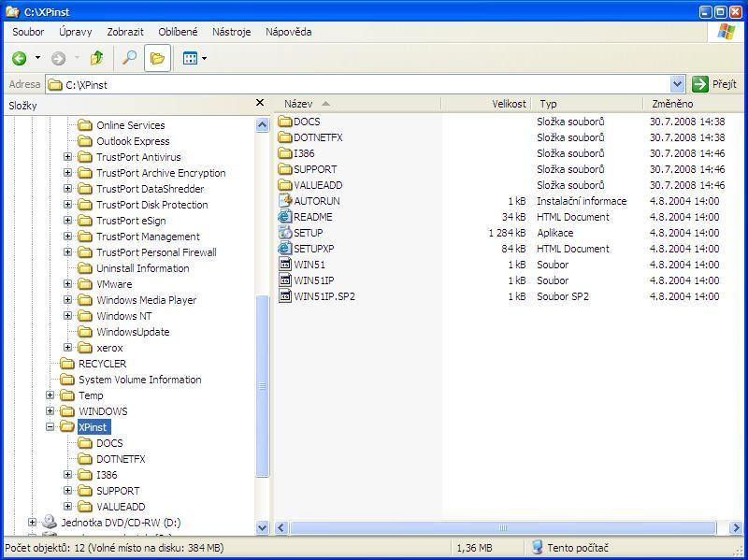
Task: Sort by Změněno column header
Action: 694,104
